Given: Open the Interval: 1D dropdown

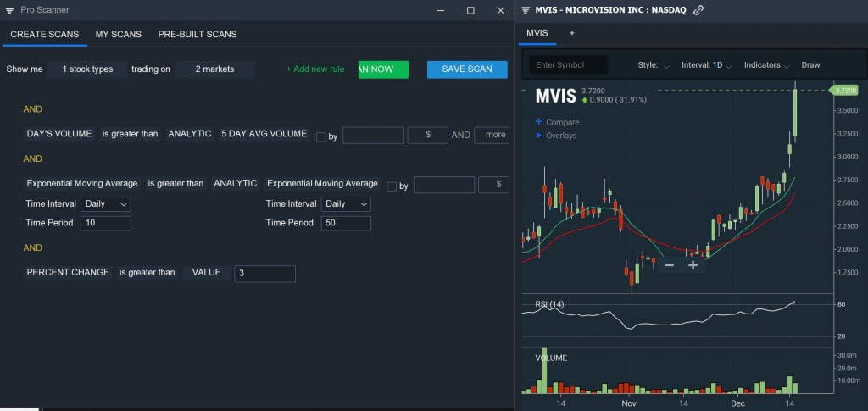Looking at the screenshot, I should coord(706,64).
